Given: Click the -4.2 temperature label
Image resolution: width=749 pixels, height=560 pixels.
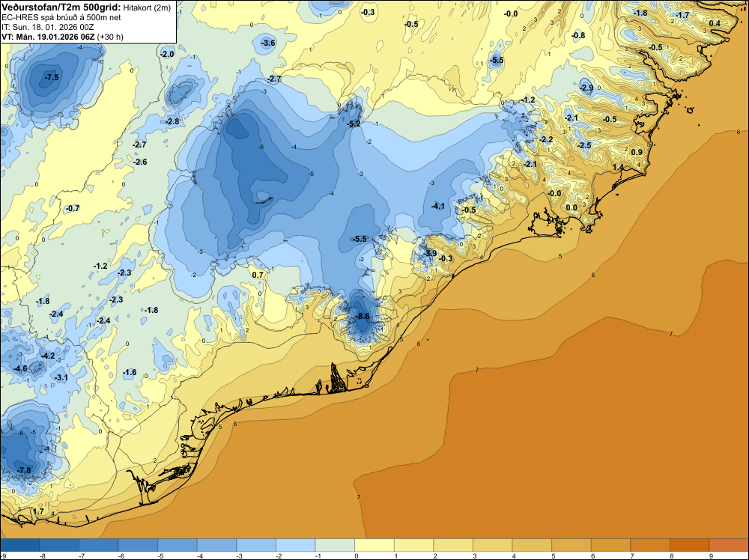Looking at the screenshot, I should [48, 356].
